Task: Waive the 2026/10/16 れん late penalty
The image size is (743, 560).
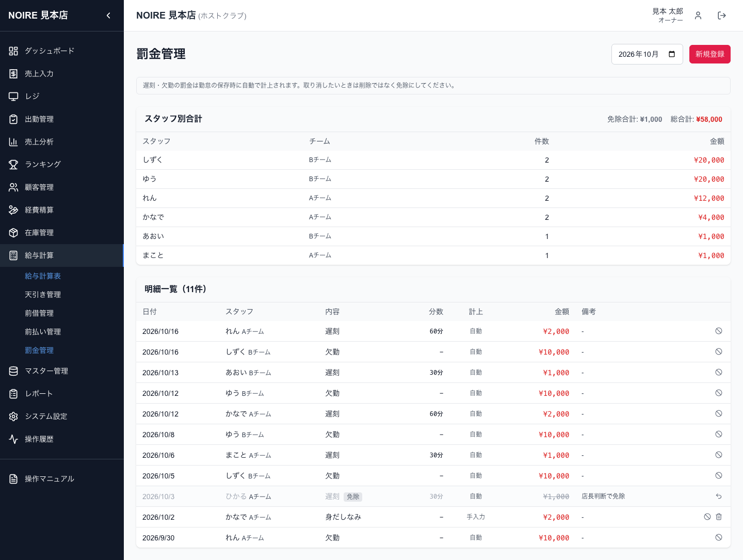Action: click(719, 331)
